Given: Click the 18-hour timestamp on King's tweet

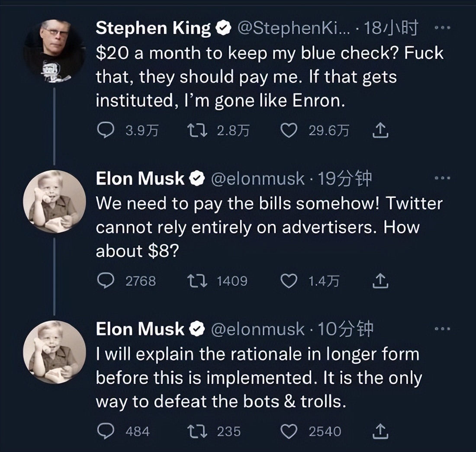Looking at the screenshot, I should point(391,28).
